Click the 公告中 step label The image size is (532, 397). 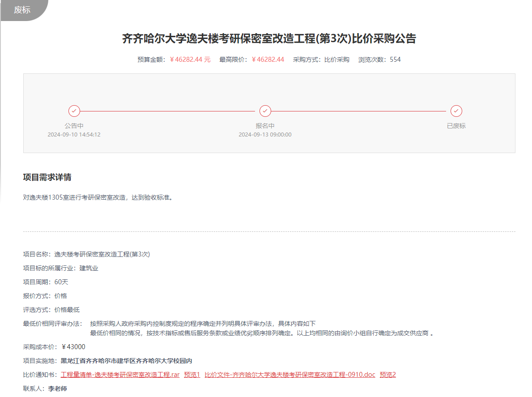(x=74, y=126)
